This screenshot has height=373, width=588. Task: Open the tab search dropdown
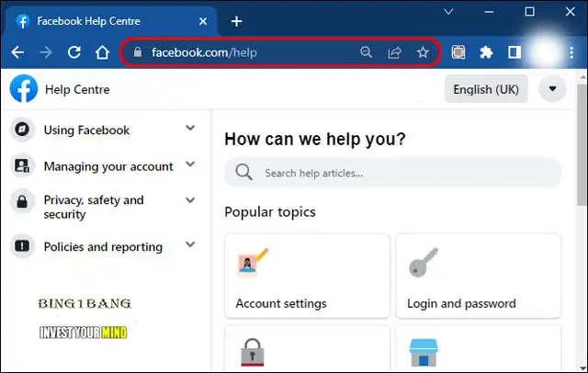448,12
